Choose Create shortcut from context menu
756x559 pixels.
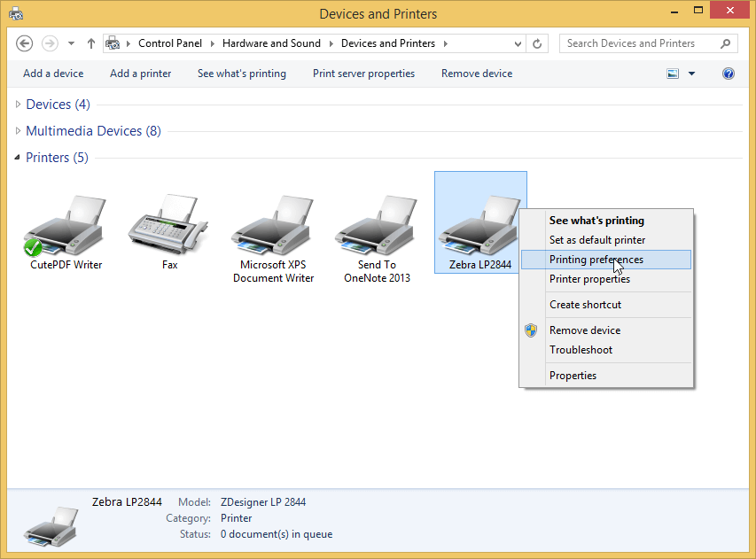(606, 305)
